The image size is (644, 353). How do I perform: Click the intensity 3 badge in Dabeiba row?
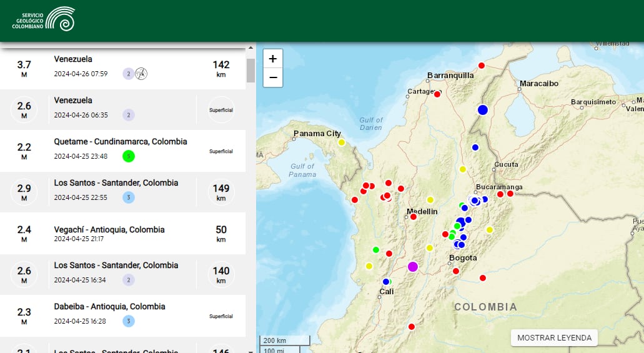(x=129, y=321)
